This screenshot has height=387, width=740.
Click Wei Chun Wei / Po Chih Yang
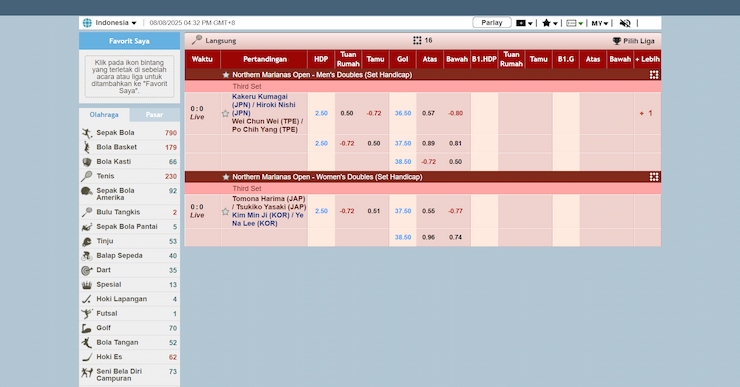(268, 126)
